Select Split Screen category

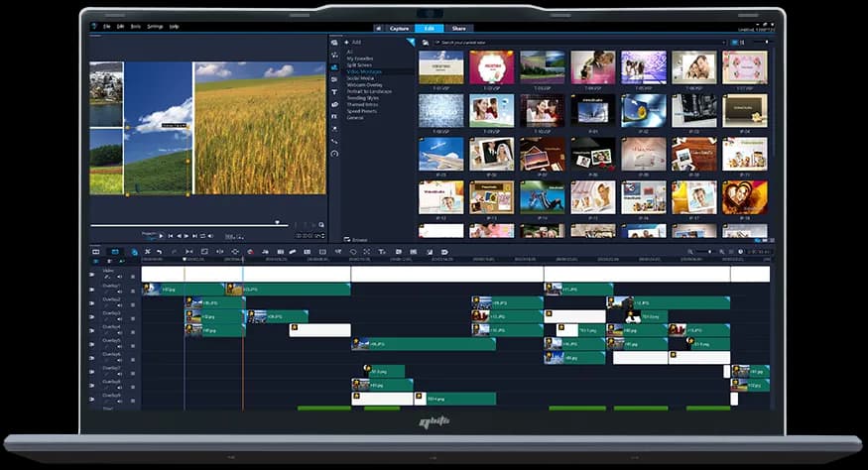[361, 65]
